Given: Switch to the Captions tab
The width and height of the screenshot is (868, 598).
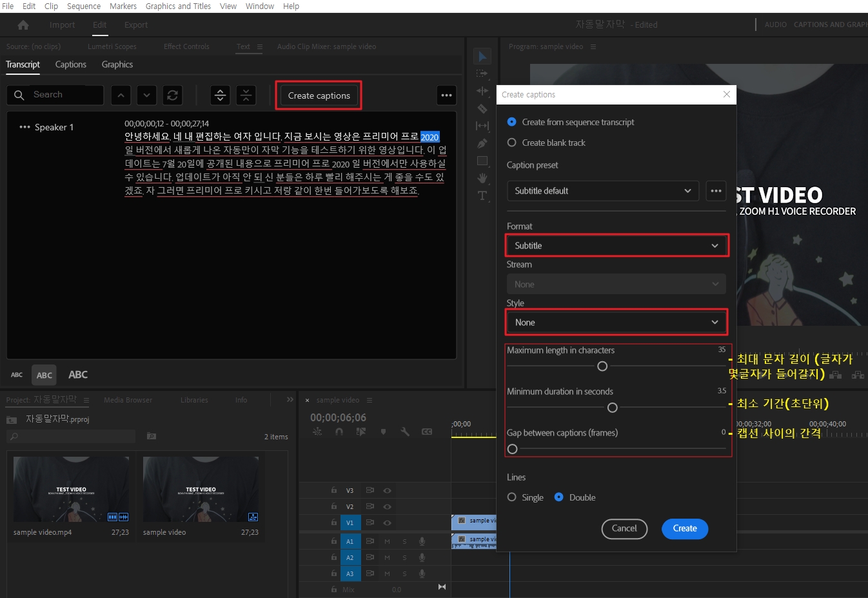Looking at the screenshot, I should pos(71,65).
